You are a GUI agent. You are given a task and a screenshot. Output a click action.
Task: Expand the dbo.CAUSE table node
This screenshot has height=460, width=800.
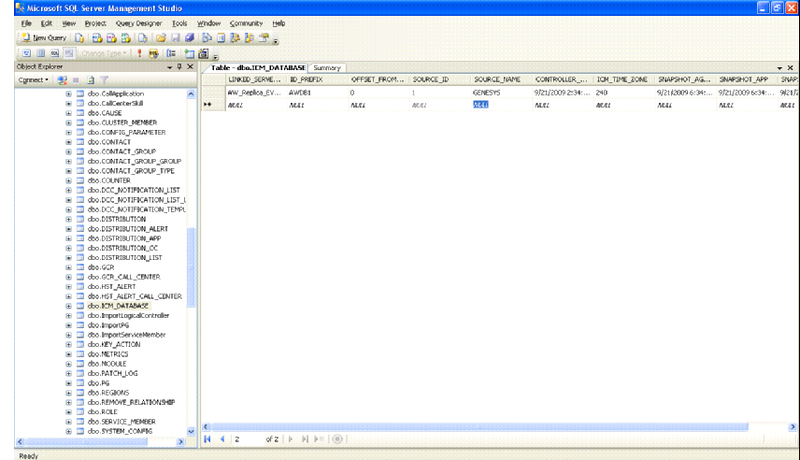pos(69,113)
